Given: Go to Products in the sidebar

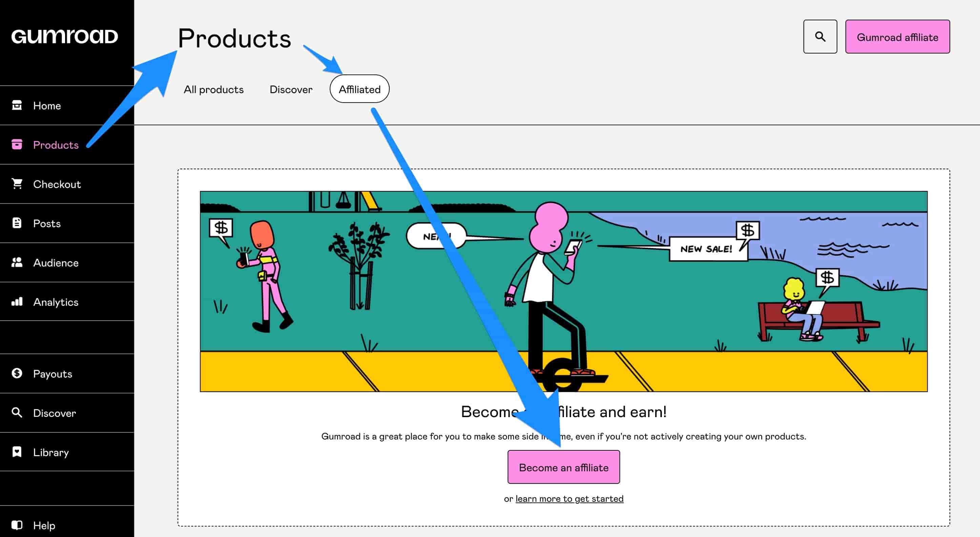Looking at the screenshot, I should 67,145.
